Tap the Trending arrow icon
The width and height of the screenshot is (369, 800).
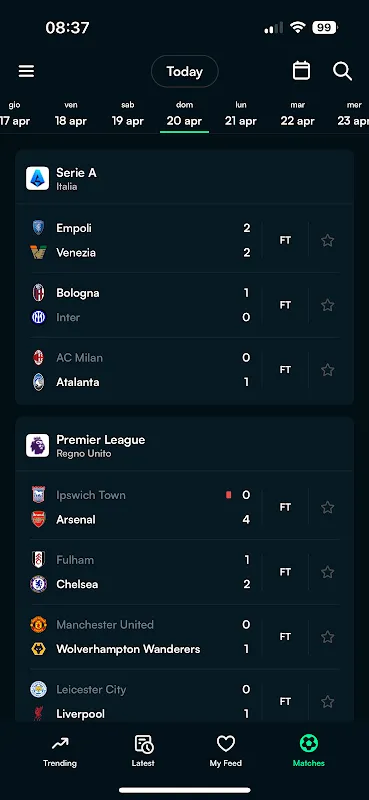60,744
